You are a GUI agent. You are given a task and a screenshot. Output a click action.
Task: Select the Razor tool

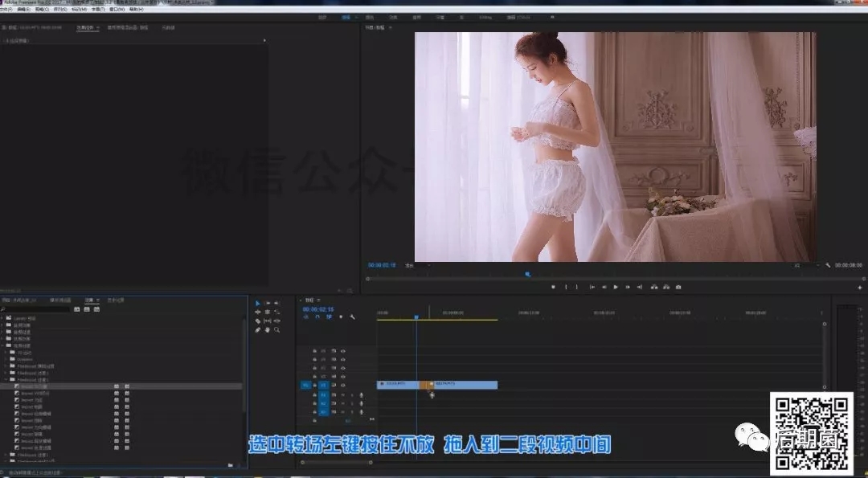(x=257, y=321)
